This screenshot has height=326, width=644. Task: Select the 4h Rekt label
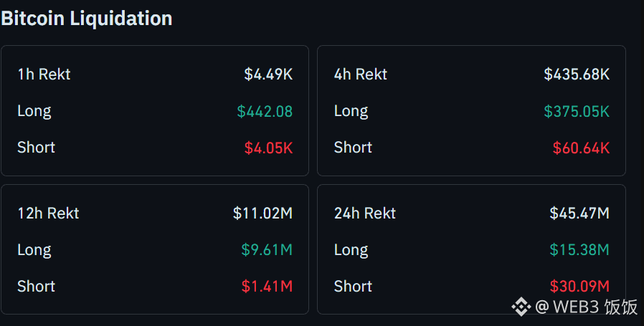coord(361,75)
